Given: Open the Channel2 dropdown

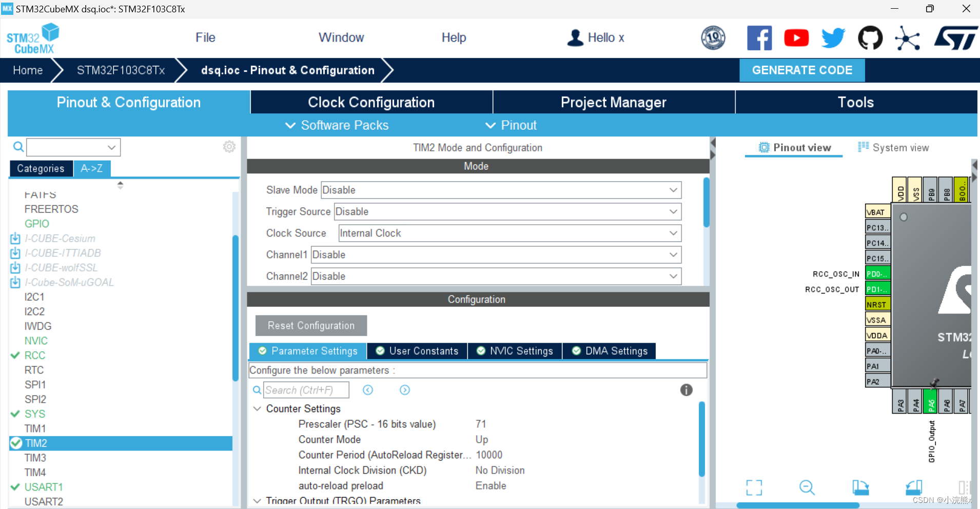Looking at the screenshot, I should tap(496, 276).
